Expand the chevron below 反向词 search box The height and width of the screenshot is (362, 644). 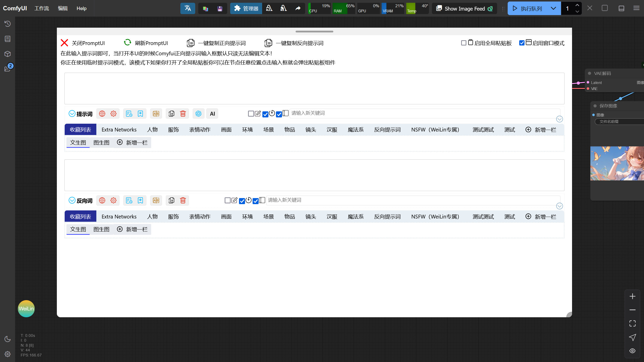point(559,206)
